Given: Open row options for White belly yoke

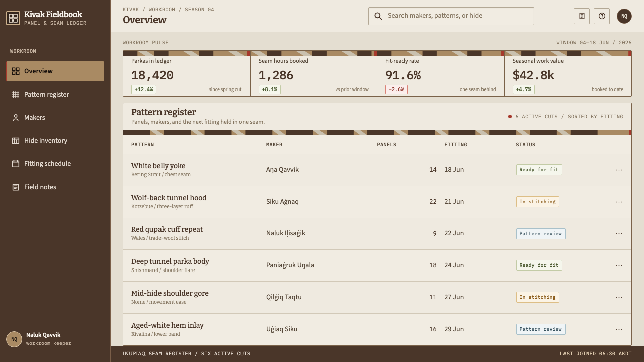Looking at the screenshot, I should [x=619, y=170].
